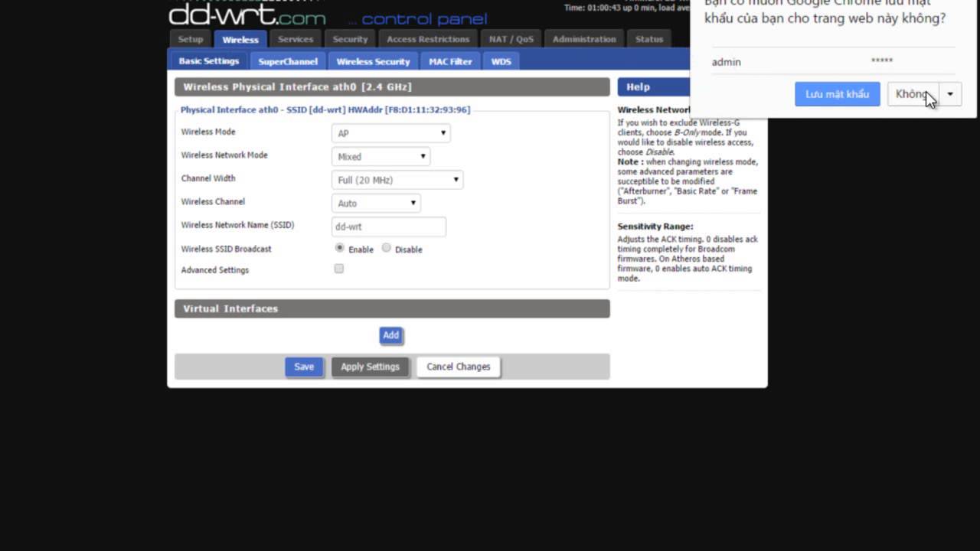This screenshot has width=980, height=551.
Task: Open the SuperChannel sub-tab
Action: coord(288,61)
